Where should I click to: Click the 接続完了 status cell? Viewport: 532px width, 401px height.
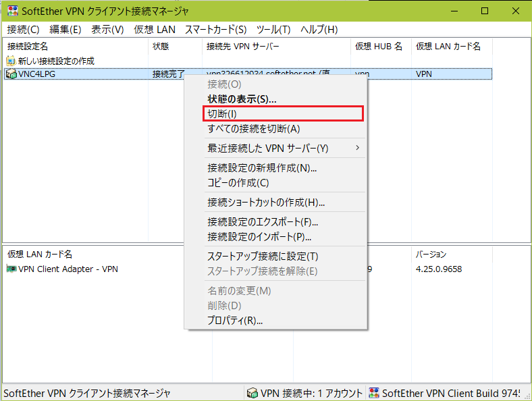(x=168, y=74)
